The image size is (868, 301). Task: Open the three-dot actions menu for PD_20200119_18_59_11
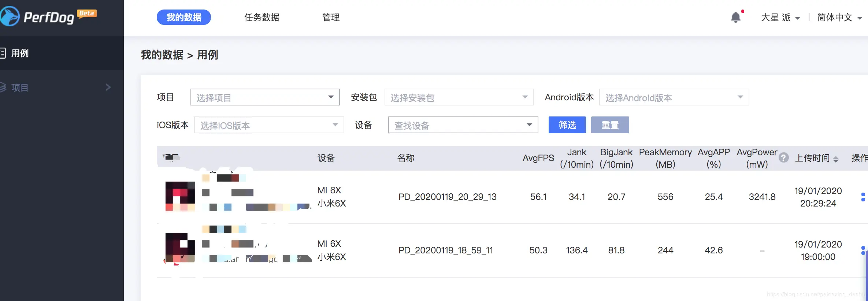[x=863, y=250]
